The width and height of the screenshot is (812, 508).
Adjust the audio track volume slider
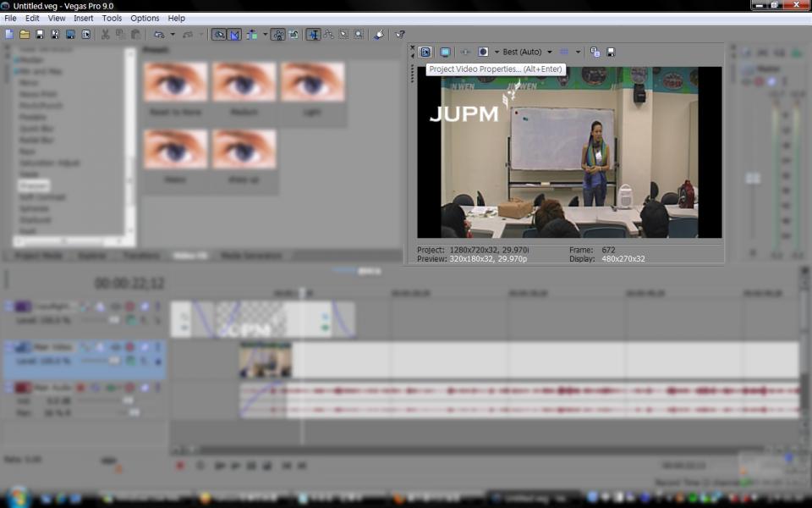(127, 400)
